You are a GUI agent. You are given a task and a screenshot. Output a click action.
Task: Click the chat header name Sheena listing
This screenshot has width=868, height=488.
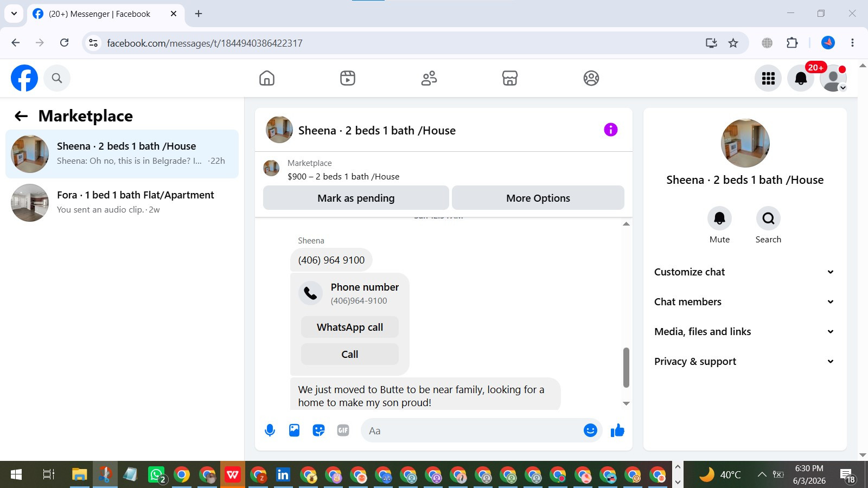pyautogui.click(x=377, y=131)
